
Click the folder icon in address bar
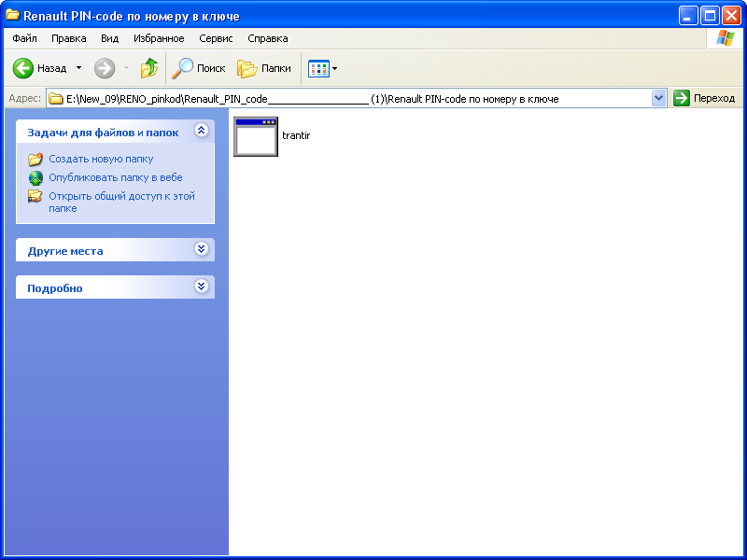coord(56,99)
